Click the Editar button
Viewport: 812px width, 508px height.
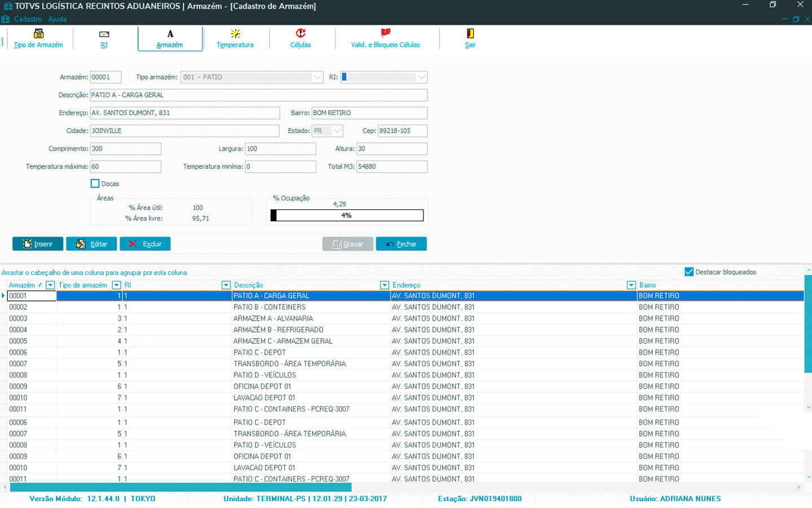[91, 244]
